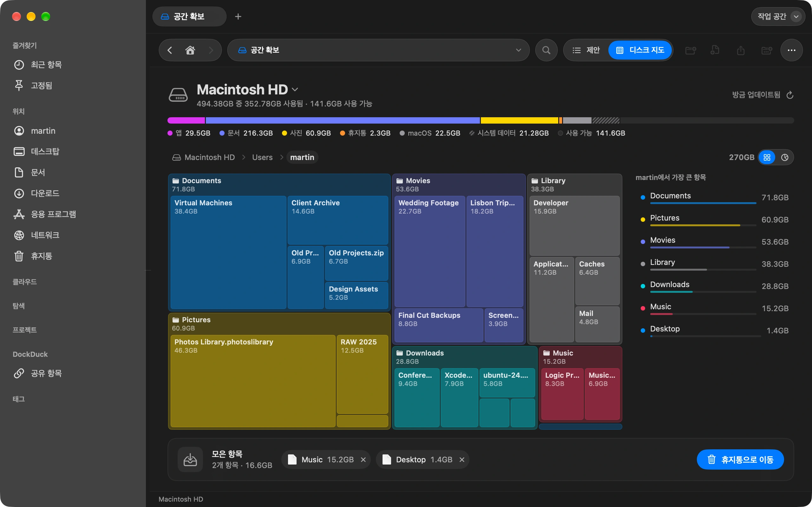Select the 공간 확보 tab
This screenshot has width=812, height=507.
point(189,16)
